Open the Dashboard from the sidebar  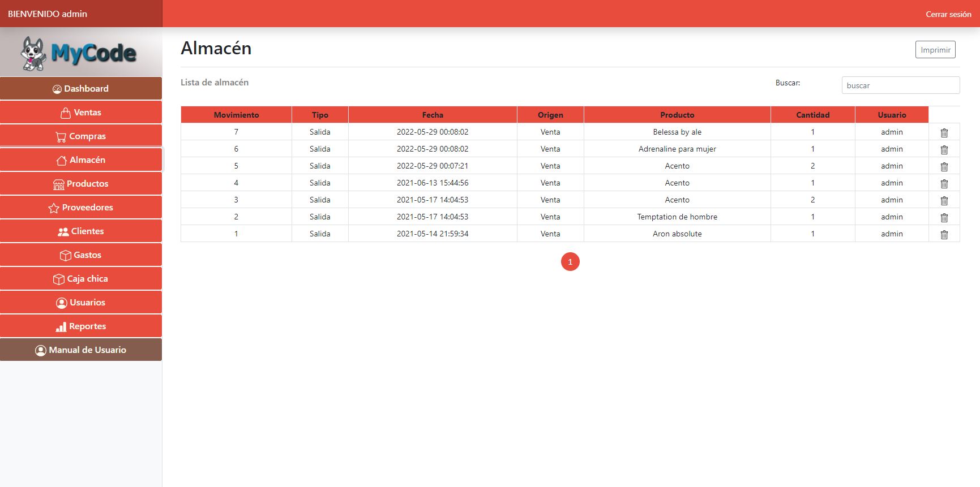click(81, 89)
